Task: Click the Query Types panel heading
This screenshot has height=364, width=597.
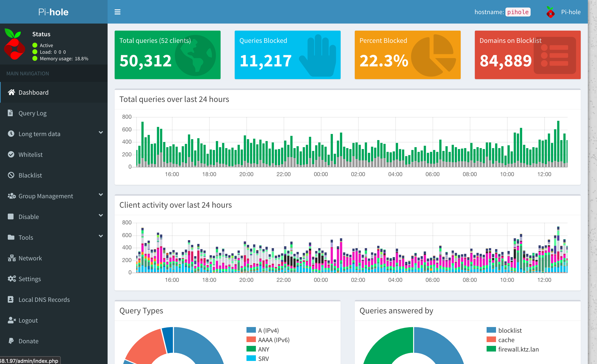Action: (x=141, y=311)
